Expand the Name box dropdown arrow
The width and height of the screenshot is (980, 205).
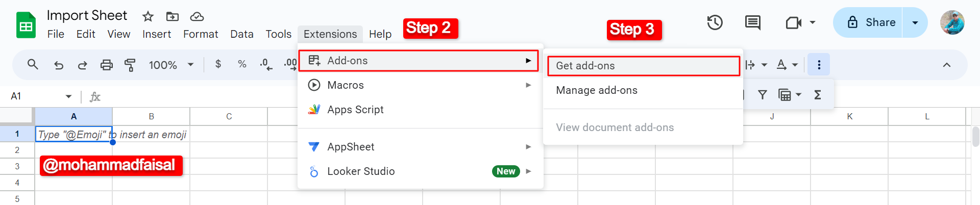point(68,96)
